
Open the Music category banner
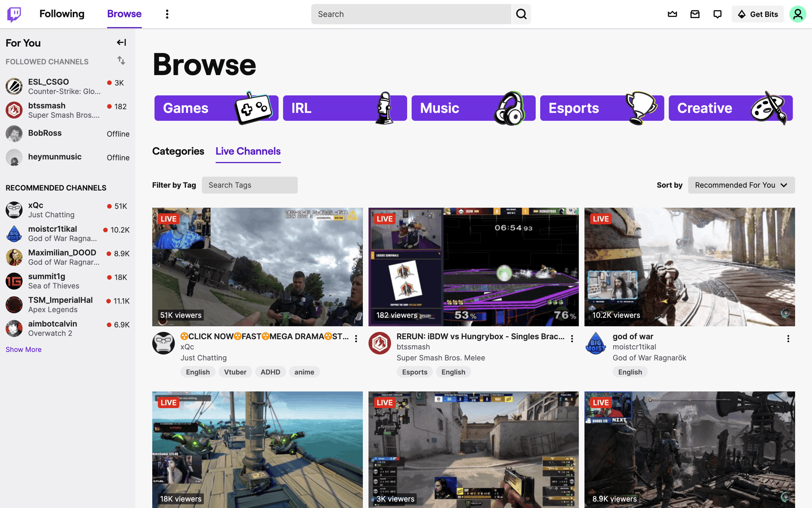(x=473, y=108)
